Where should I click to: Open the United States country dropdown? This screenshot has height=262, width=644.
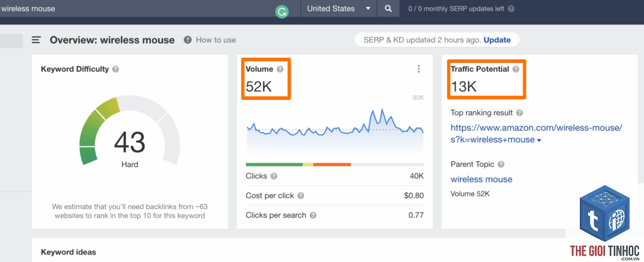pos(339,8)
